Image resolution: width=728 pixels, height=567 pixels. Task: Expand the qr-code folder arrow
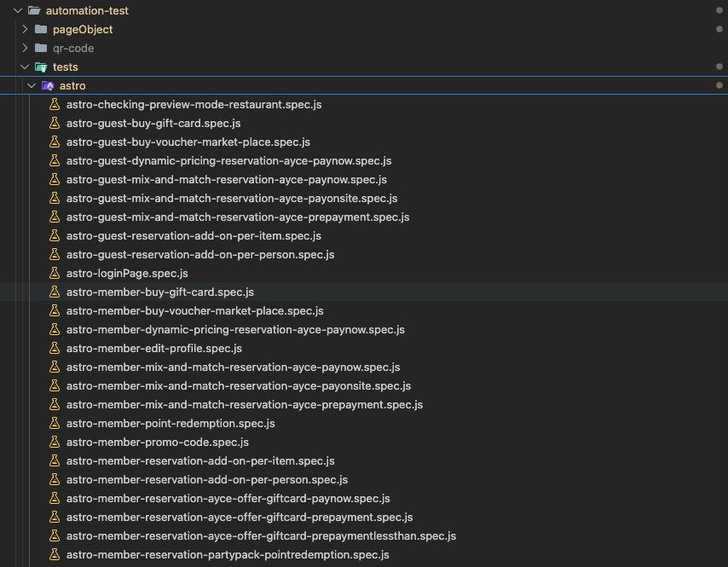[25, 49]
